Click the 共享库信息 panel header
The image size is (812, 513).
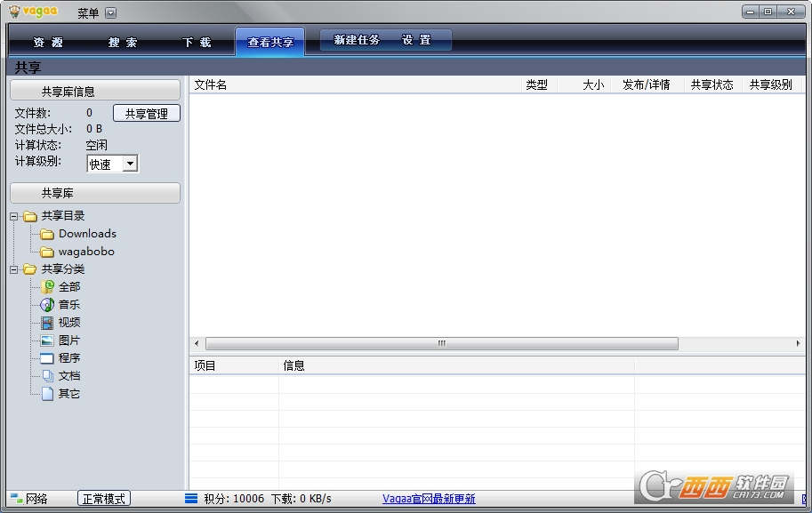pyautogui.click(x=95, y=91)
